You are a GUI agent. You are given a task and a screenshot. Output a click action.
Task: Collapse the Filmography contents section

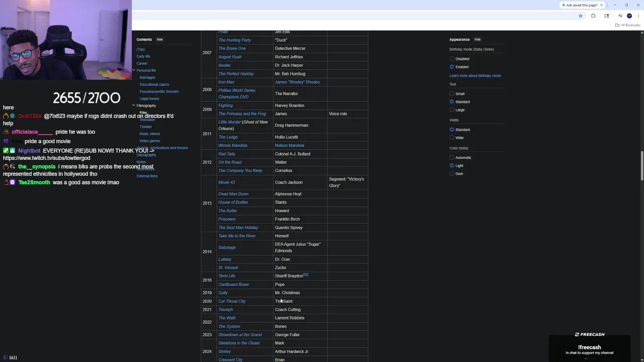tap(134, 106)
